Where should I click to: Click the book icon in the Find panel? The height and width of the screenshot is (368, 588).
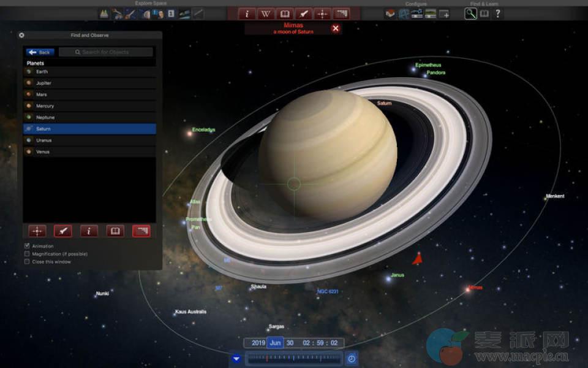115,231
